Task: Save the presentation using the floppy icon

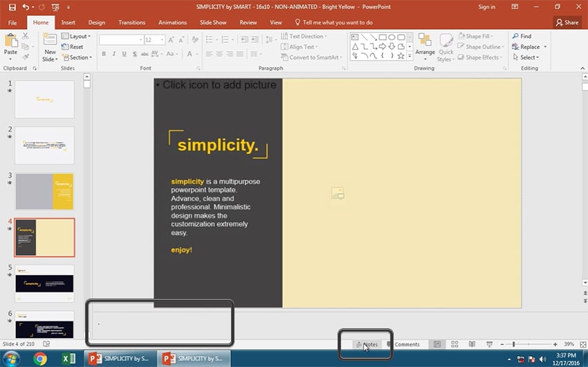Action: pyautogui.click(x=12, y=7)
